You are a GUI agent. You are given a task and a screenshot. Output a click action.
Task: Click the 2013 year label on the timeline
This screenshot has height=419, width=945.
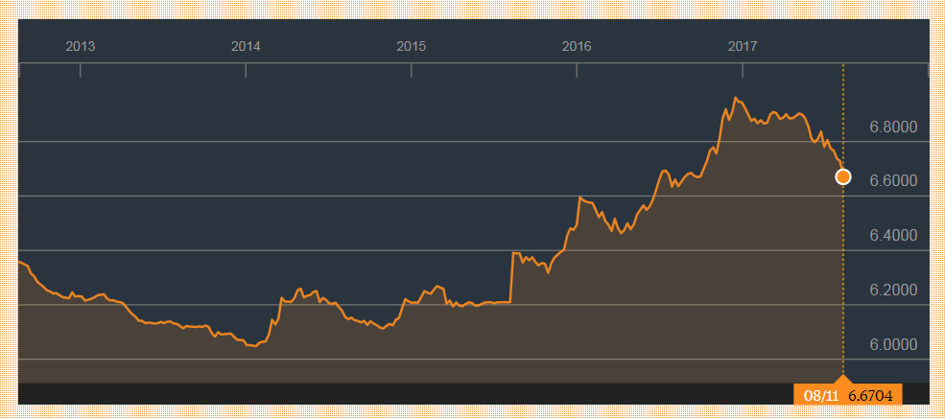tap(80, 46)
